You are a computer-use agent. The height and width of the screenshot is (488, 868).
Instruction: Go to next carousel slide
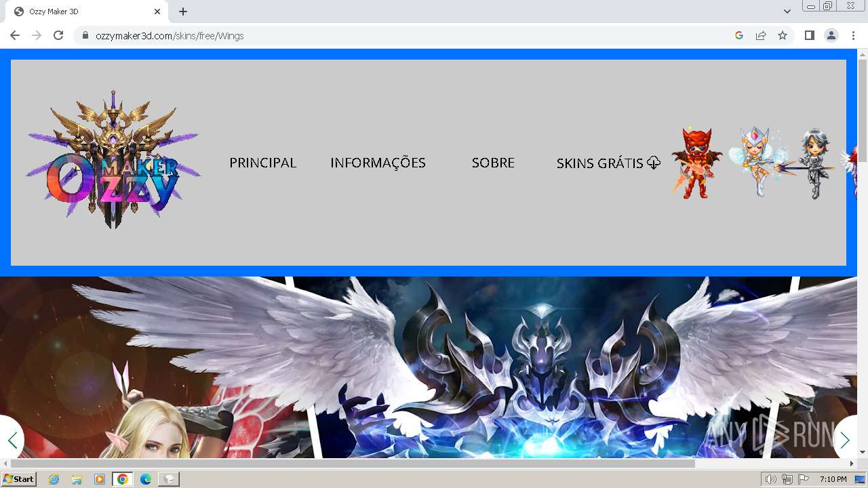[x=845, y=441]
